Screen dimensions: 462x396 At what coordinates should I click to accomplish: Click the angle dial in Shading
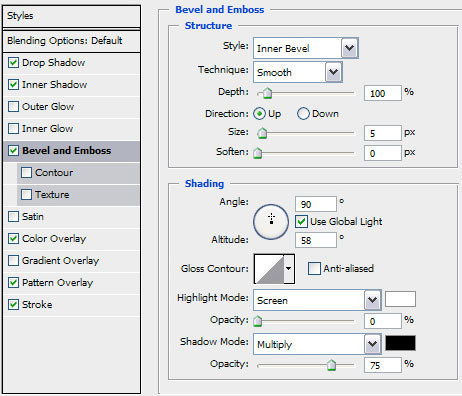(x=271, y=222)
